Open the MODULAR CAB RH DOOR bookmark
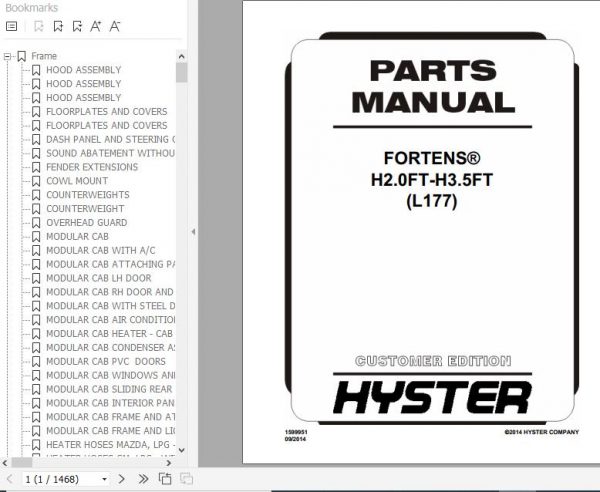 tap(110, 292)
